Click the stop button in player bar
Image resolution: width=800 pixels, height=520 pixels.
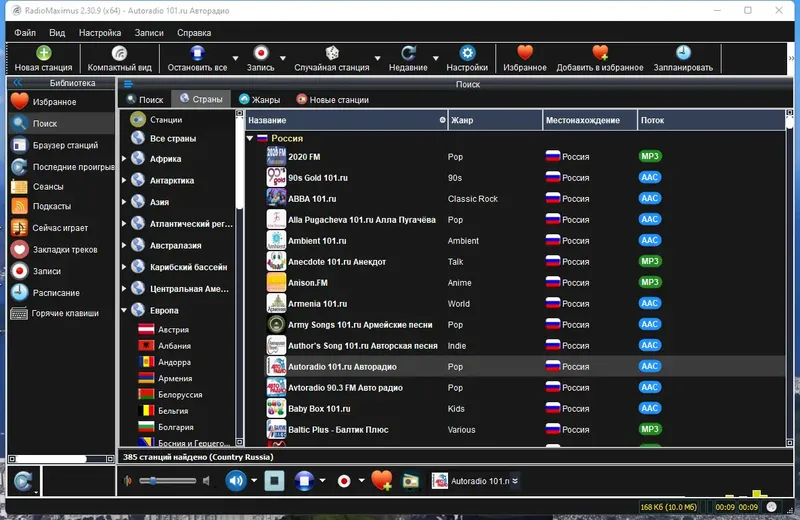pos(274,481)
